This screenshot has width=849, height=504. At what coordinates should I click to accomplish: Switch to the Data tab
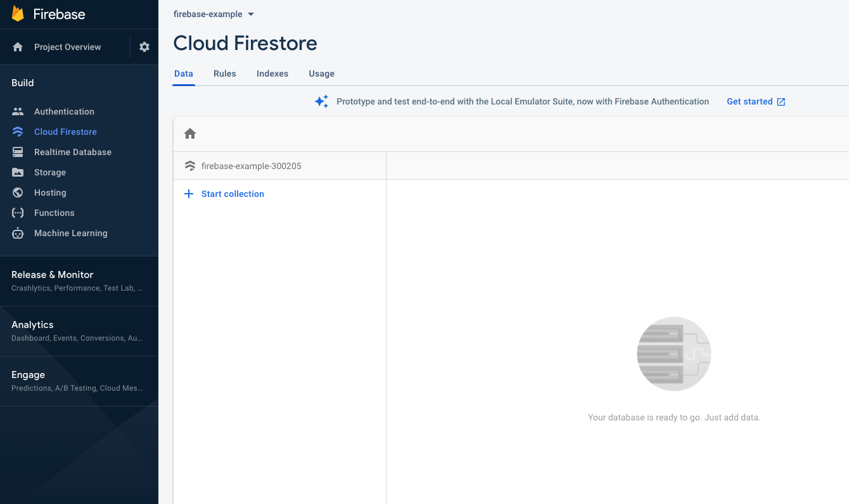[184, 73]
